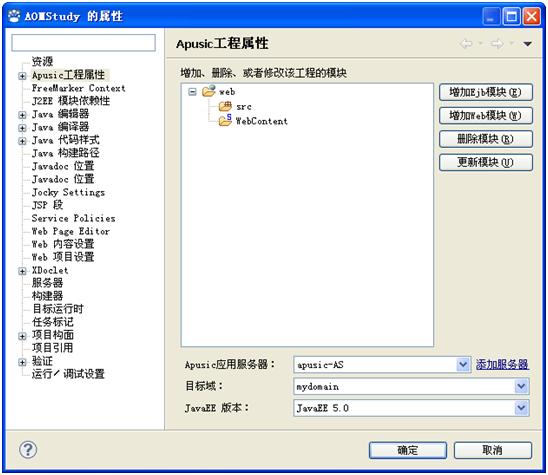Click the 取消 button
The image size is (548, 475).
point(493,450)
